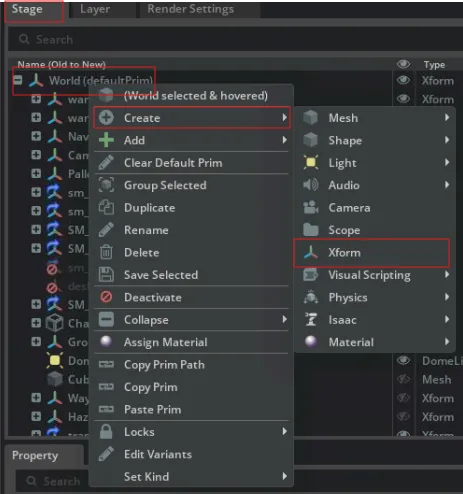463x494 pixels.
Task: Select Rename in the context menu
Action: tap(191, 230)
